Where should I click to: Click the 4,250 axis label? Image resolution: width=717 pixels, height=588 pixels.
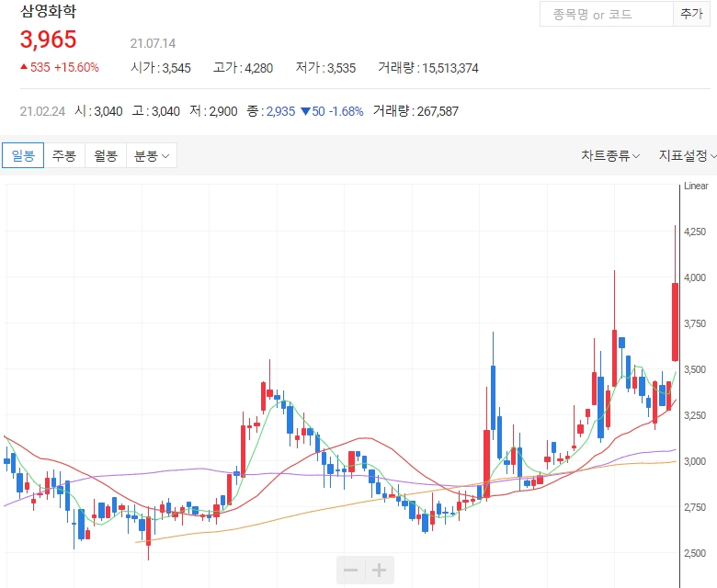(x=695, y=232)
